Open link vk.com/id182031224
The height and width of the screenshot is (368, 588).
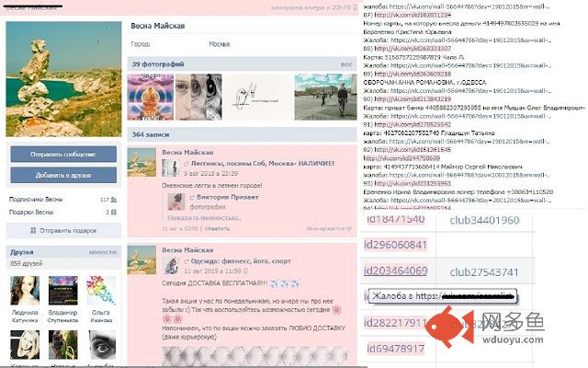[x=413, y=15]
